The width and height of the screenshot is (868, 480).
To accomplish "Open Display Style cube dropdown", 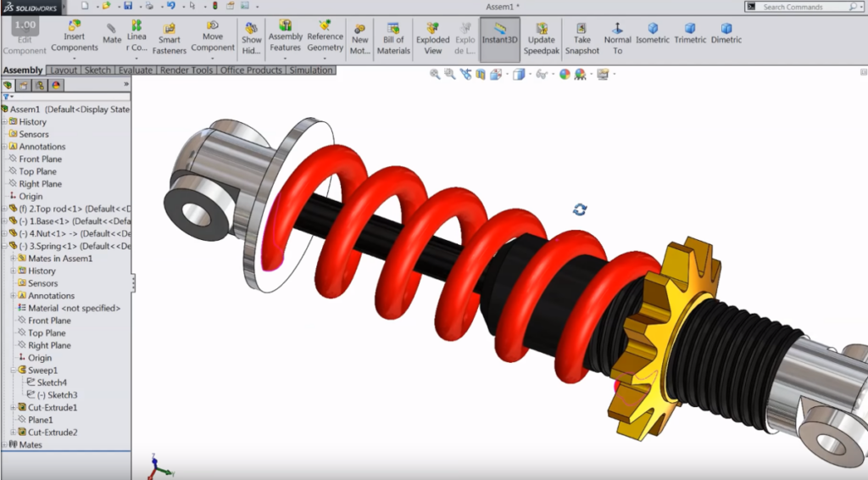I will click(x=530, y=74).
